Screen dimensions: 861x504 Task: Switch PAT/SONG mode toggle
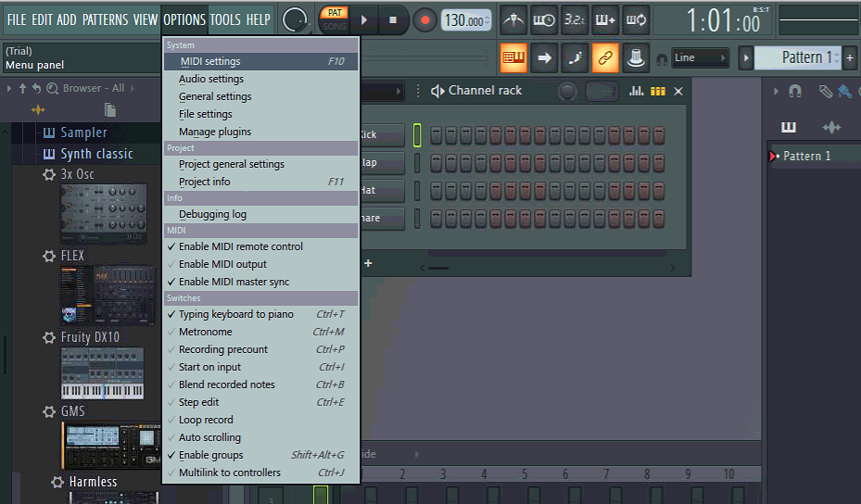click(335, 19)
